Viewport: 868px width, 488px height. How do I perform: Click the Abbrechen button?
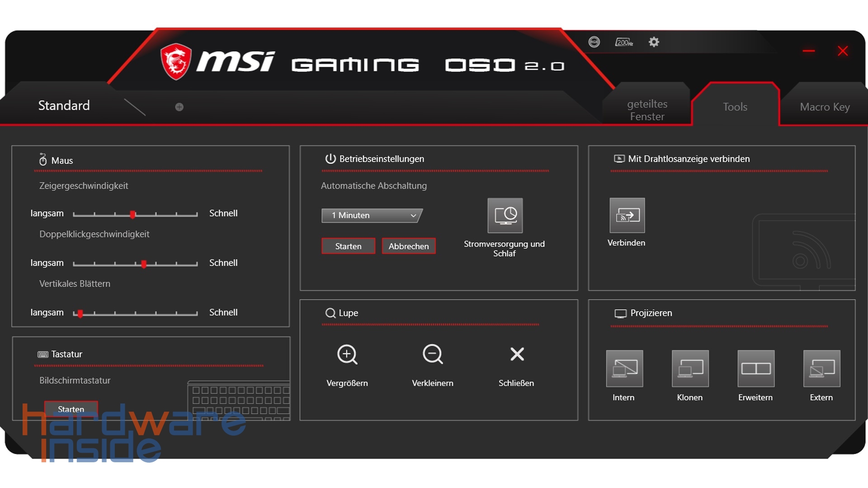pos(409,246)
